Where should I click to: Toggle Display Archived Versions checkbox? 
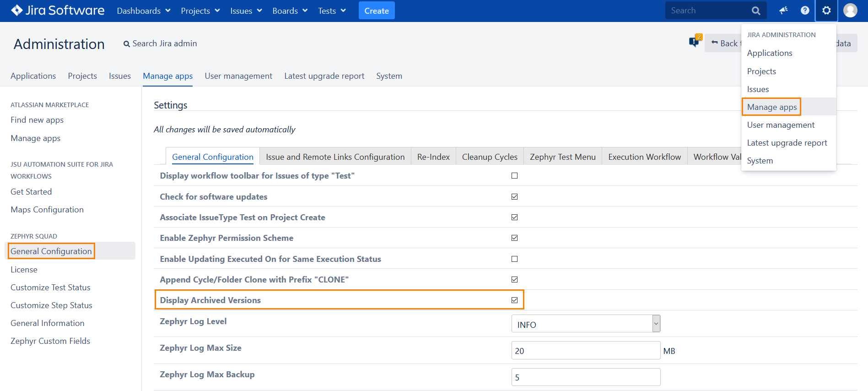(x=514, y=300)
